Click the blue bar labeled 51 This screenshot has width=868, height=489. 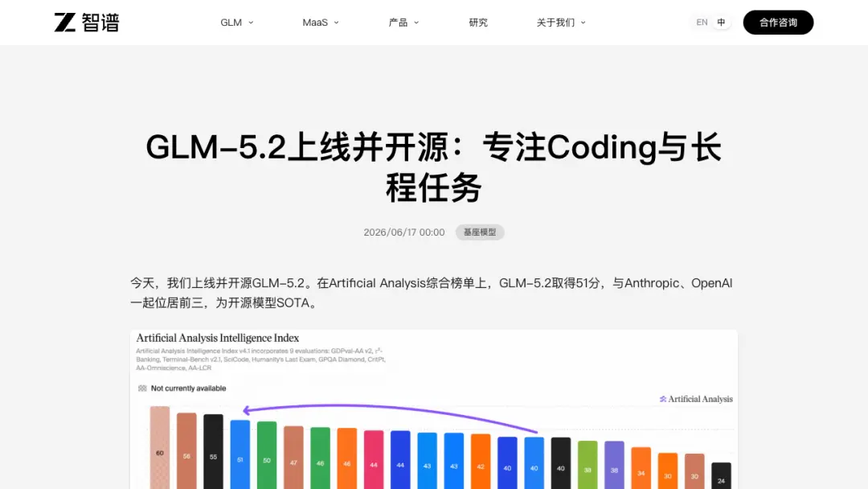[x=240, y=454]
